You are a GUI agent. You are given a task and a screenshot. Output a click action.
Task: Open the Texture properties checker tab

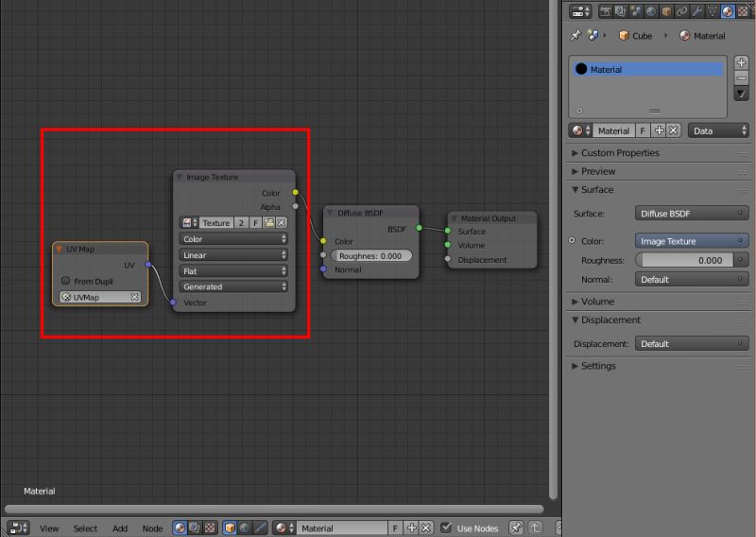point(743,11)
